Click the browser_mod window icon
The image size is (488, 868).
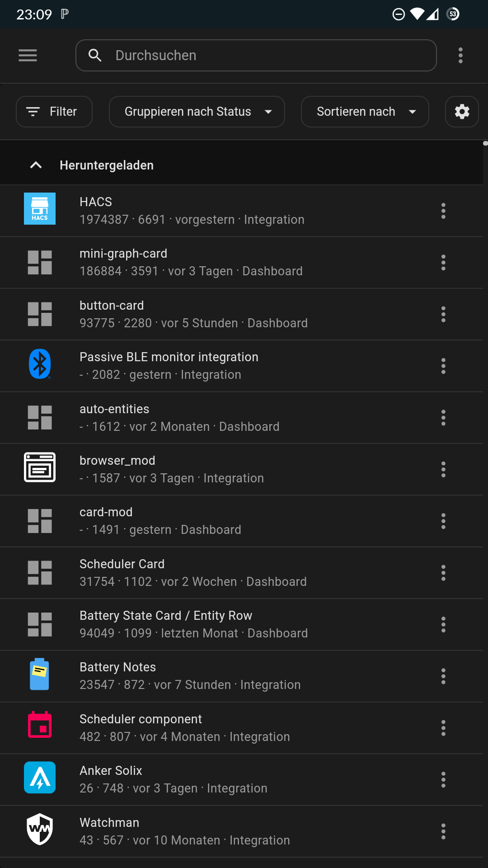click(40, 467)
